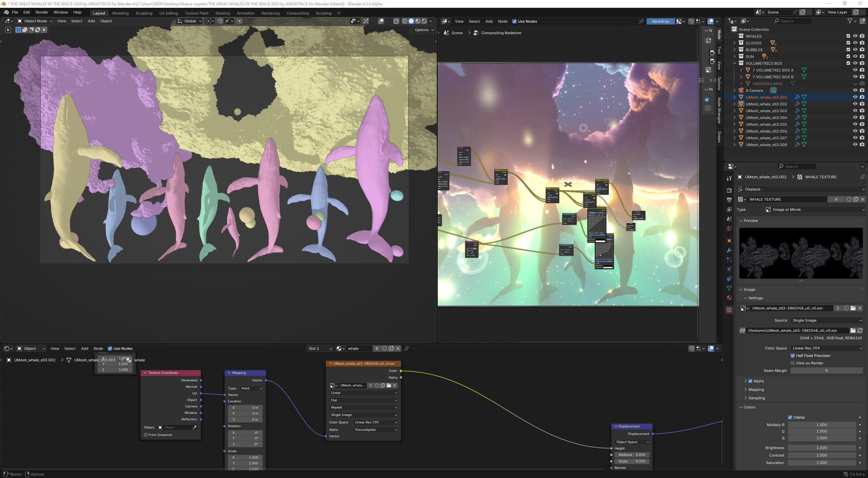Click the Render properties camera icon

(x=729, y=190)
